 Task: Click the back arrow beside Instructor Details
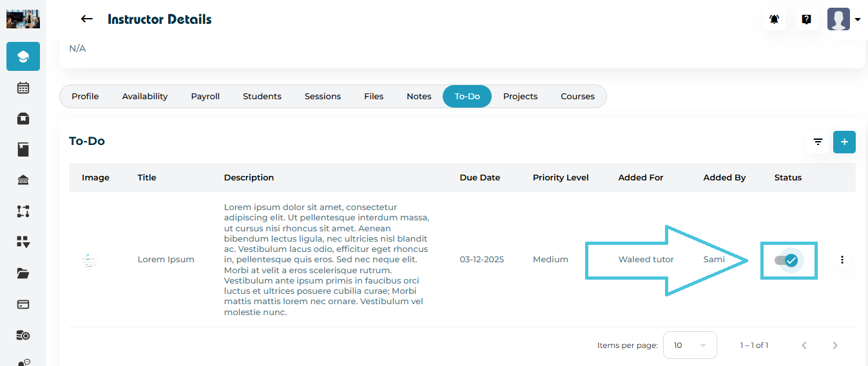click(x=87, y=19)
